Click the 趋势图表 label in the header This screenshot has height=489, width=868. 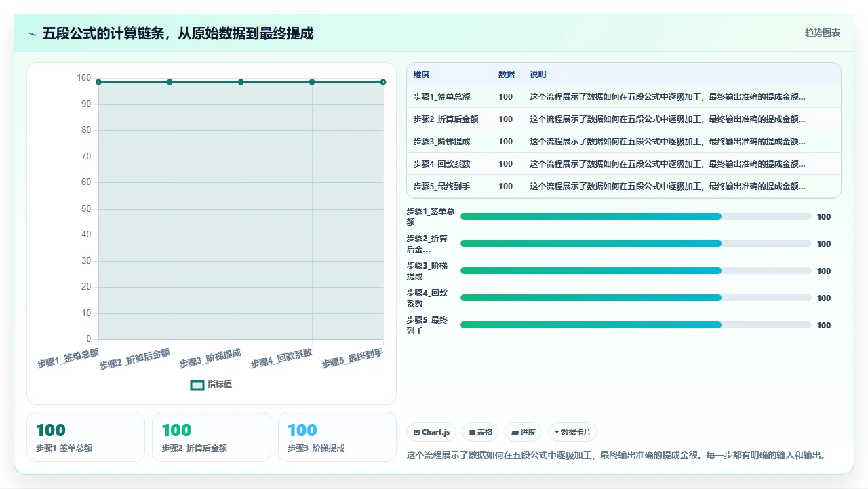pyautogui.click(x=823, y=33)
